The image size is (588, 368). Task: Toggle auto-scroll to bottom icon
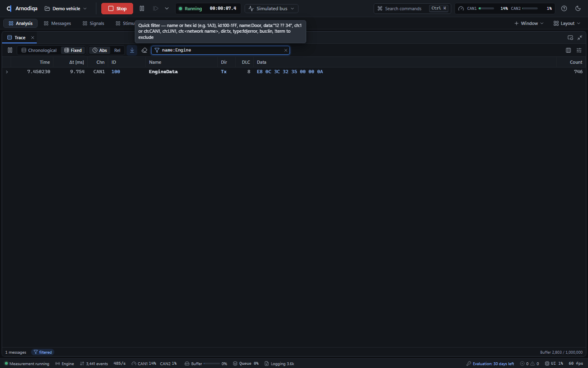[132, 50]
